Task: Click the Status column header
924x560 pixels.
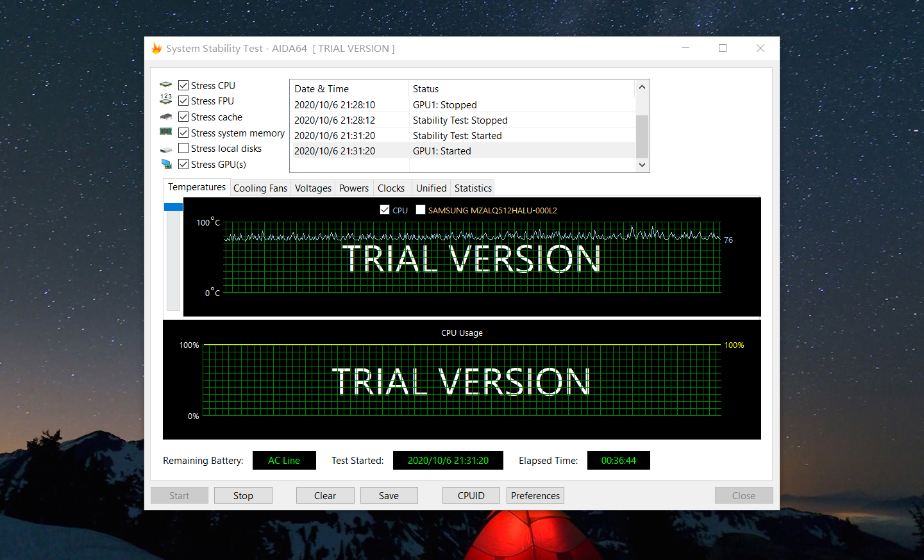Action: point(521,89)
